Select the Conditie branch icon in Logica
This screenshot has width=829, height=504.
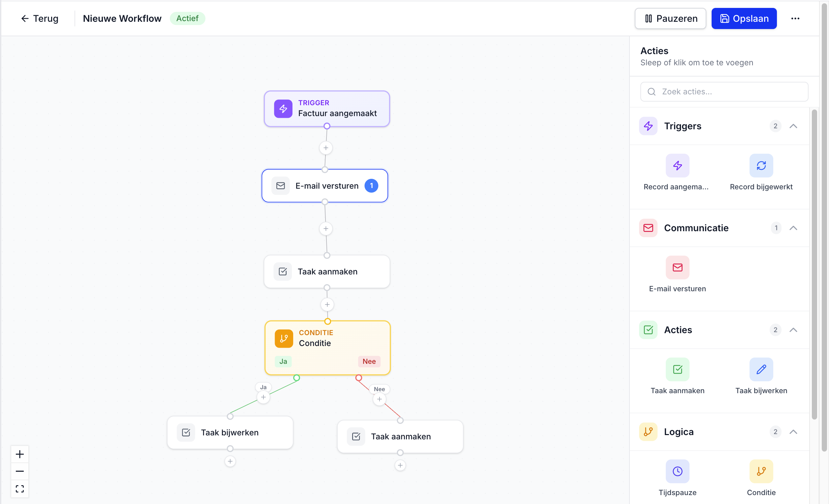tap(761, 471)
